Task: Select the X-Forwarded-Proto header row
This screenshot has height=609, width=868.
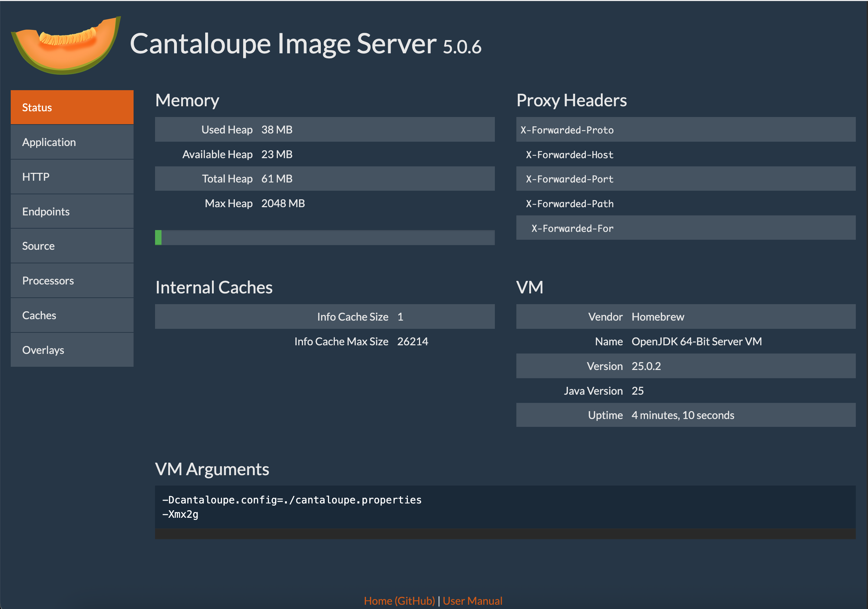Action: click(686, 130)
